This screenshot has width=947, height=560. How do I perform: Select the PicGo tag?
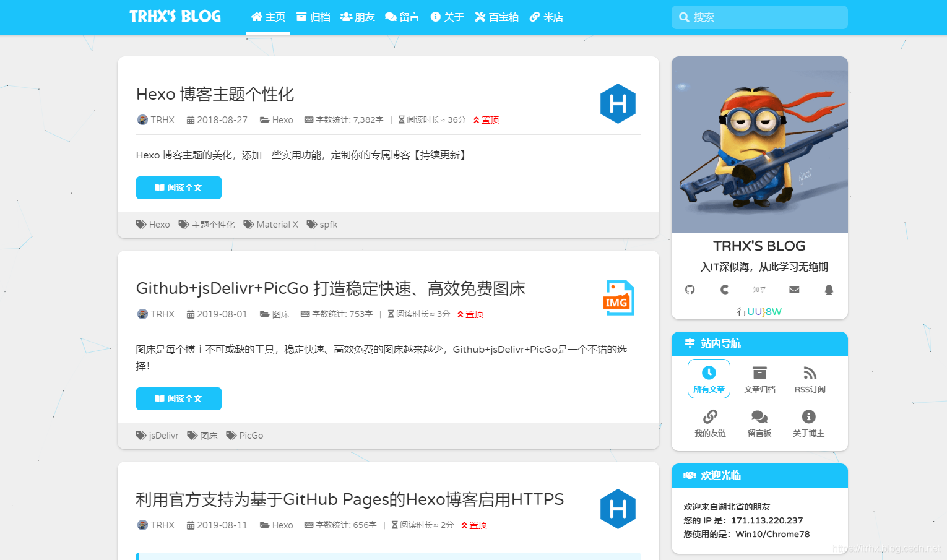tap(244, 436)
